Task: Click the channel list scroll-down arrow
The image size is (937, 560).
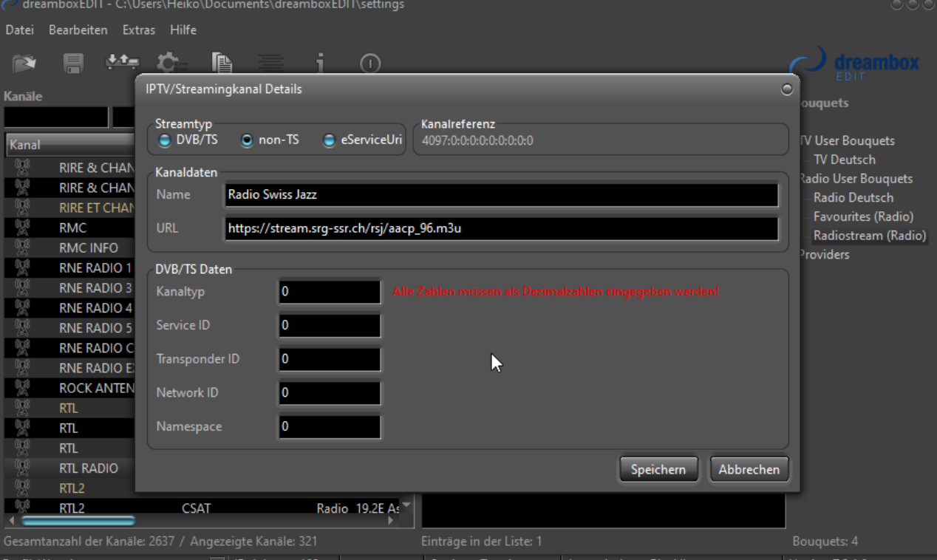Action: [405, 505]
